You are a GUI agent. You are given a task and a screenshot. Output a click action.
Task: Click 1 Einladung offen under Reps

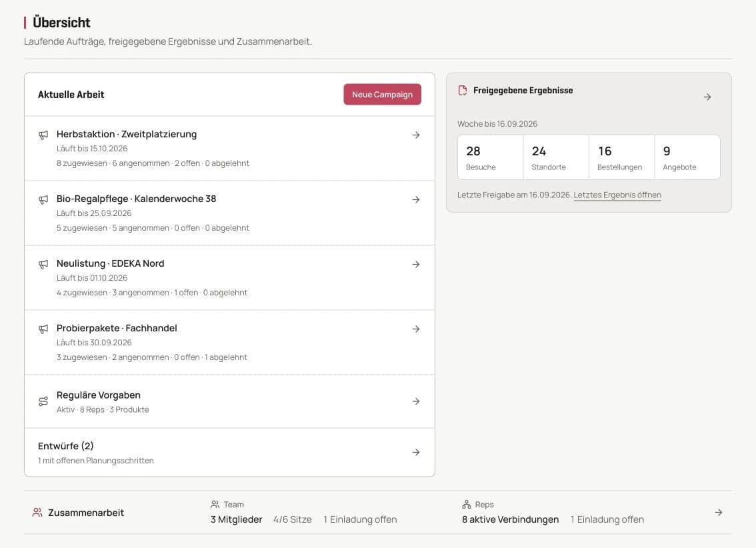click(607, 519)
